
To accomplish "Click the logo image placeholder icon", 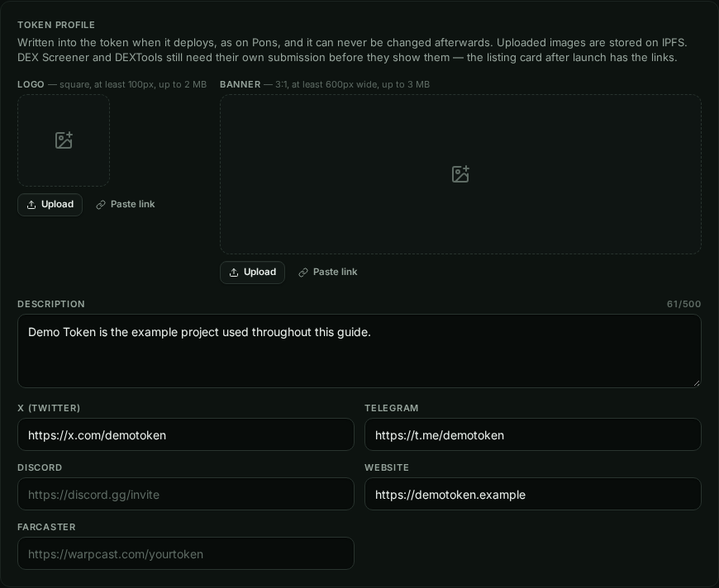I will tap(64, 140).
